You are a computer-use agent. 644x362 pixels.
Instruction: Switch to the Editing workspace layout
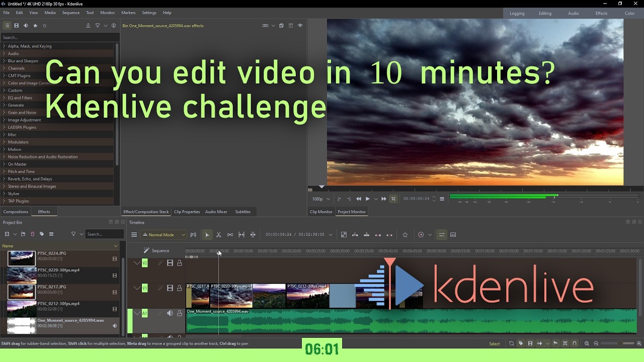click(x=545, y=14)
